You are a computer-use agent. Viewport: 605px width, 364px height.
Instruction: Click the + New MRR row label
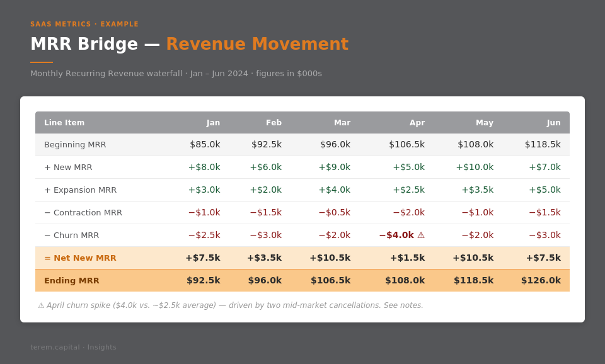tap(68, 167)
